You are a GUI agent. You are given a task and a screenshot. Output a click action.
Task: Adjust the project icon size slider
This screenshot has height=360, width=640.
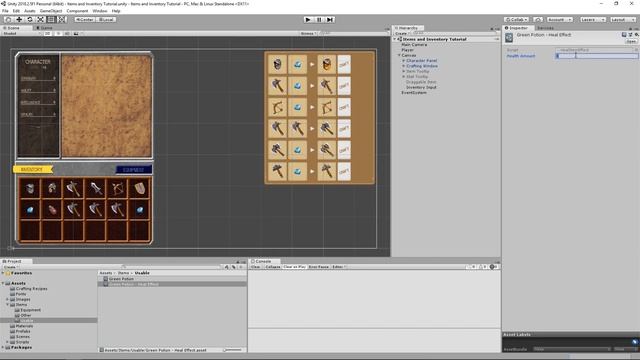233,350
